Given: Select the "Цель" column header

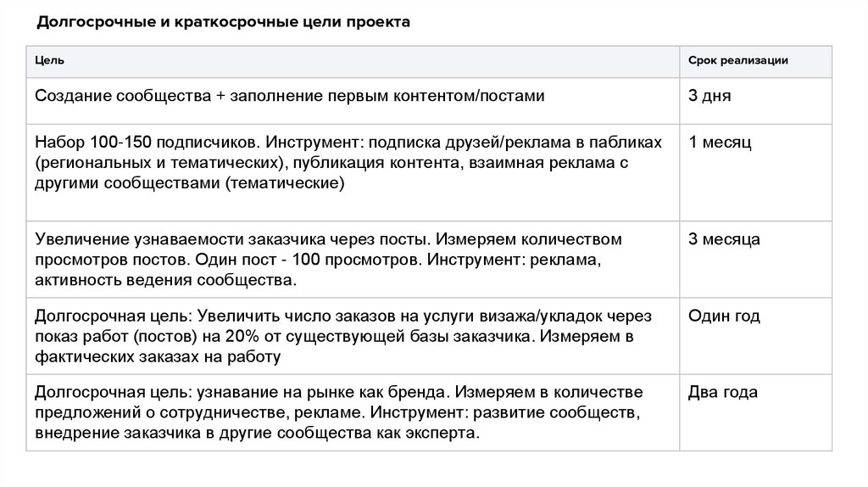Looking at the screenshot, I should (x=47, y=61).
